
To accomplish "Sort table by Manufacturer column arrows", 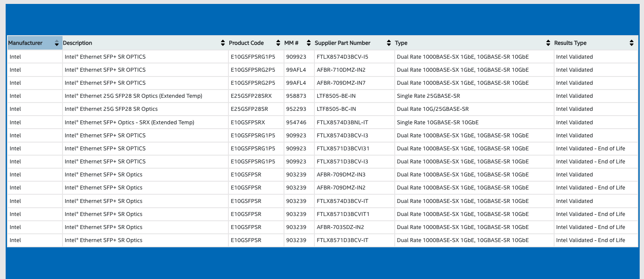I will point(56,43).
